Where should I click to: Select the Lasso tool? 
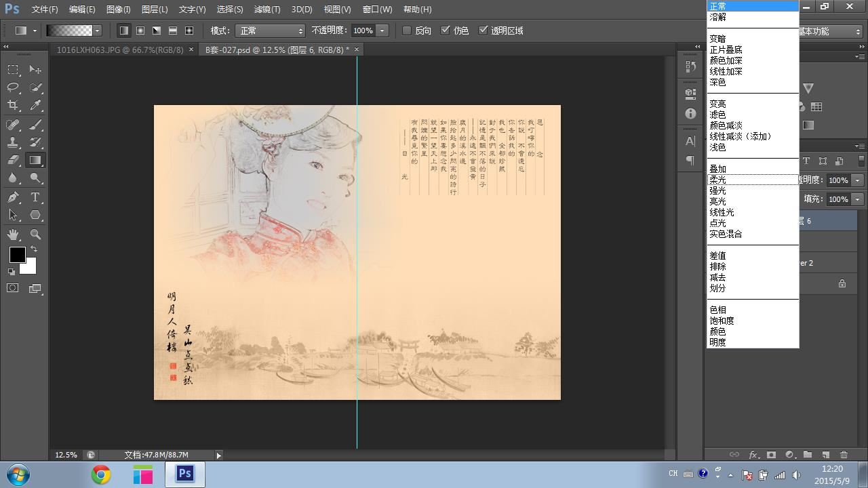[x=13, y=87]
